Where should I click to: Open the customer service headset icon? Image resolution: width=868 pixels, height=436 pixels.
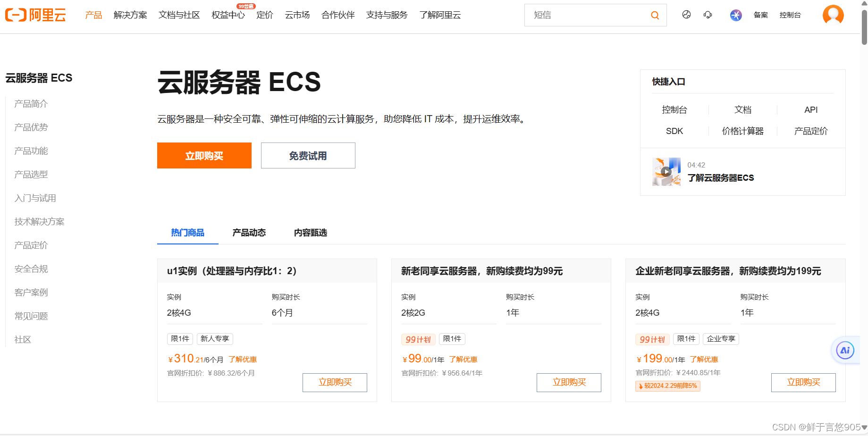[708, 15]
